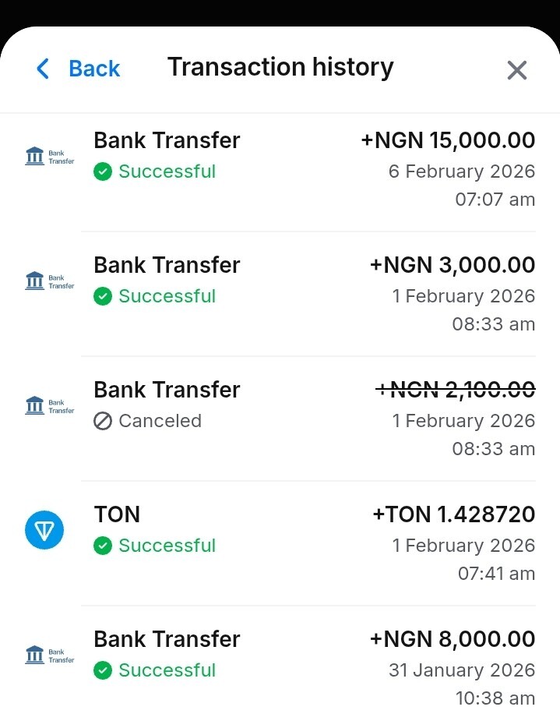
Task: Click the bank icon for the NGN 3,000.00 transfer
Action: [x=50, y=281]
